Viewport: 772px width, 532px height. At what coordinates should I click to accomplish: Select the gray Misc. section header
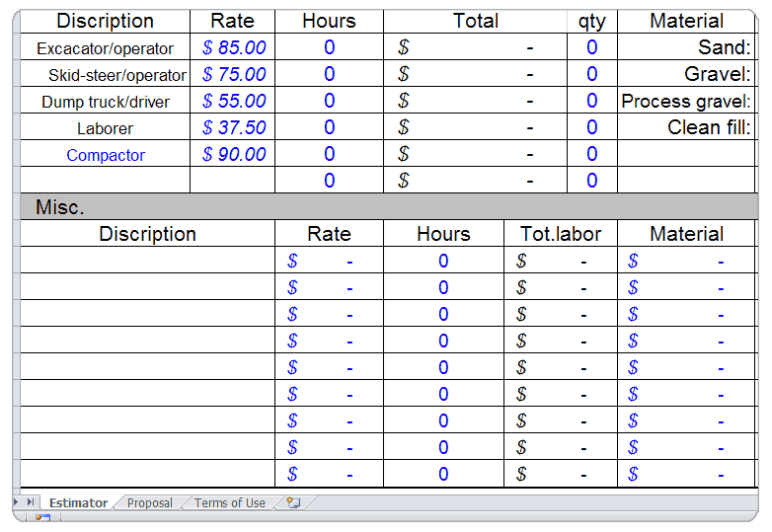385,207
